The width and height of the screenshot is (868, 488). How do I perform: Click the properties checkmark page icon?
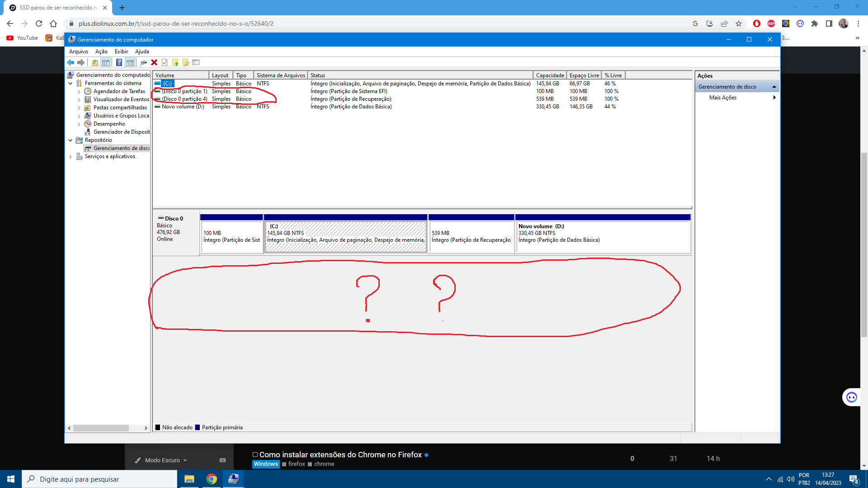tap(165, 62)
